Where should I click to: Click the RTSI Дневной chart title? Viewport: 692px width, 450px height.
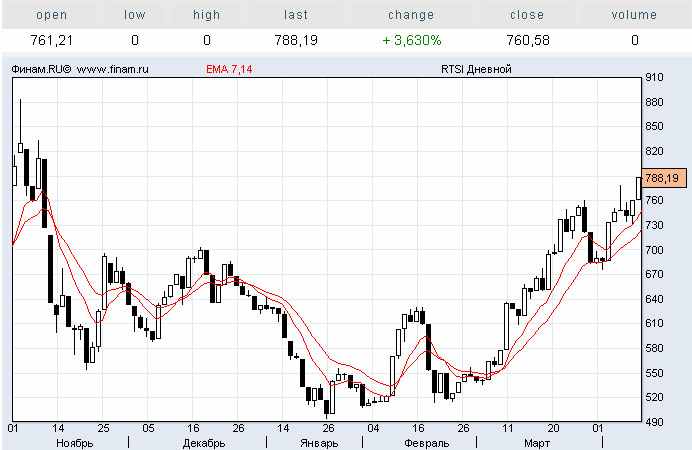(476, 69)
